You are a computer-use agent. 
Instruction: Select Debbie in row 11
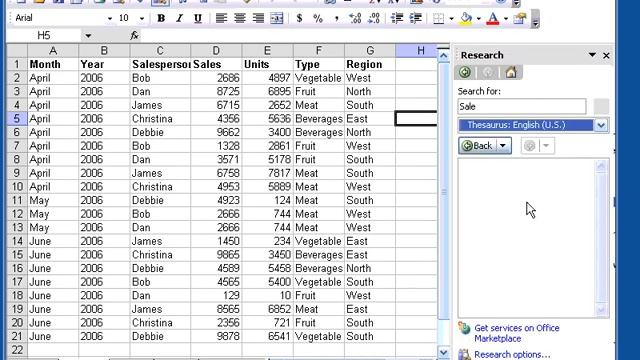click(x=160, y=200)
